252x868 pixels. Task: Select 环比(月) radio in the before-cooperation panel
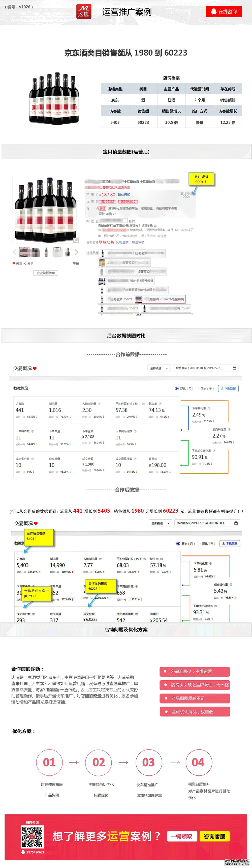[x=177, y=389]
